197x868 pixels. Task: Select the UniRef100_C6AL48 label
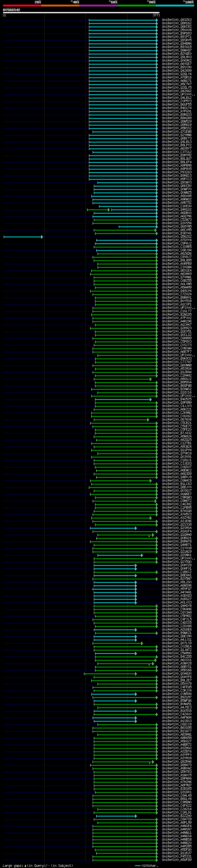(177, 796)
